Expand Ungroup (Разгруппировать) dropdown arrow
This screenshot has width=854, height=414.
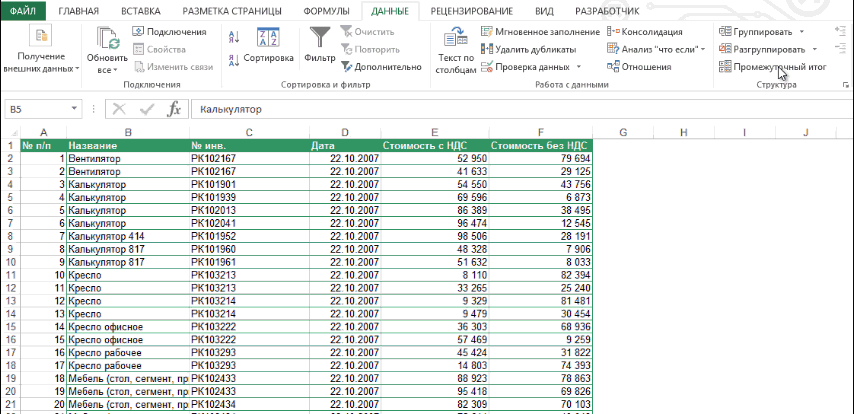[814, 49]
